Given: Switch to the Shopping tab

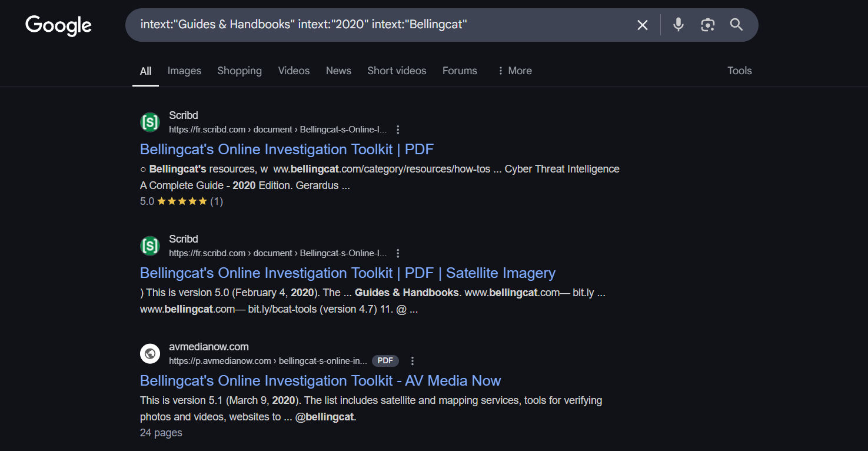Looking at the screenshot, I should tap(240, 71).
